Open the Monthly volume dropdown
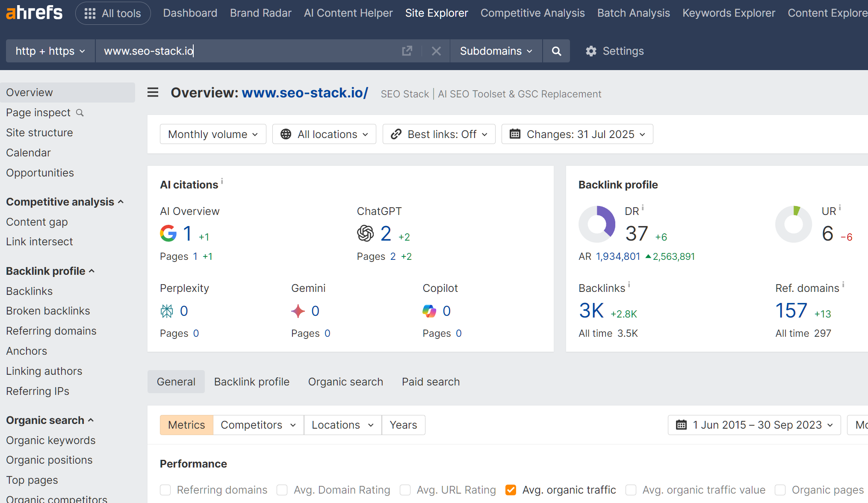Image resolution: width=868 pixels, height=503 pixels. click(213, 134)
